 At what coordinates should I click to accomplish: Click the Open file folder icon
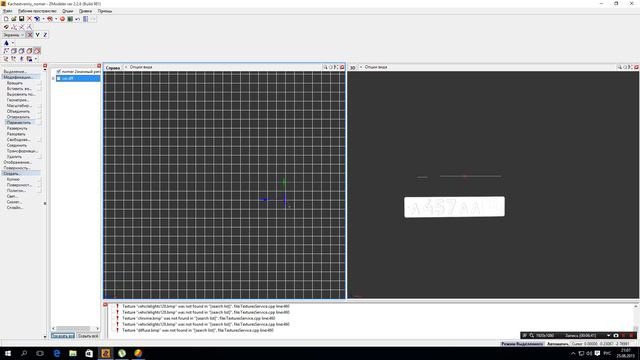(13, 19)
